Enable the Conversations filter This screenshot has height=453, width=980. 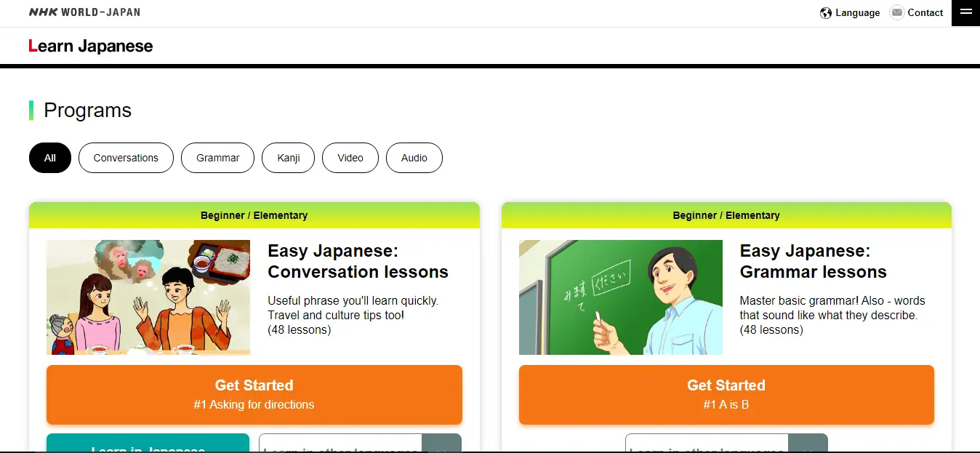126,158
